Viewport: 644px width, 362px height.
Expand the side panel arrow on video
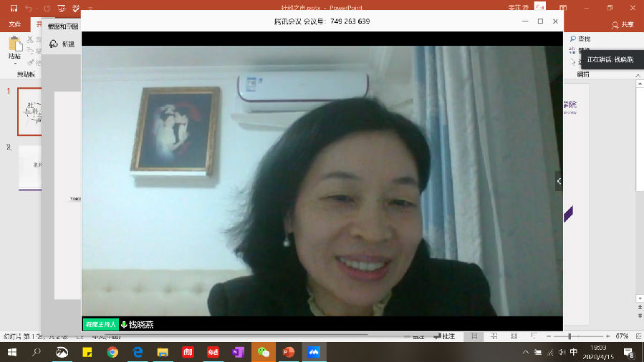(559, 181)
